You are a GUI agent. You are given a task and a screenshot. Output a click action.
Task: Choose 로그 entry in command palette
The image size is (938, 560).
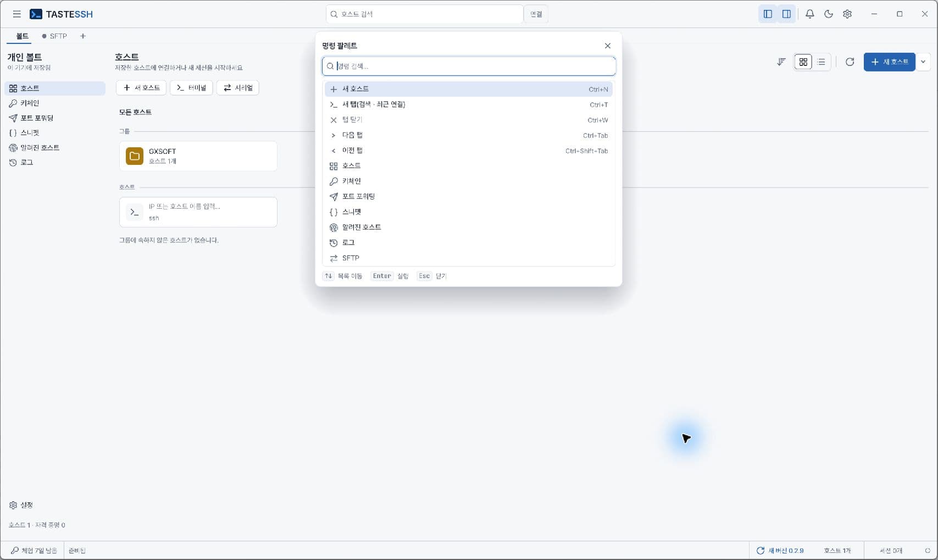click(469, 243)
